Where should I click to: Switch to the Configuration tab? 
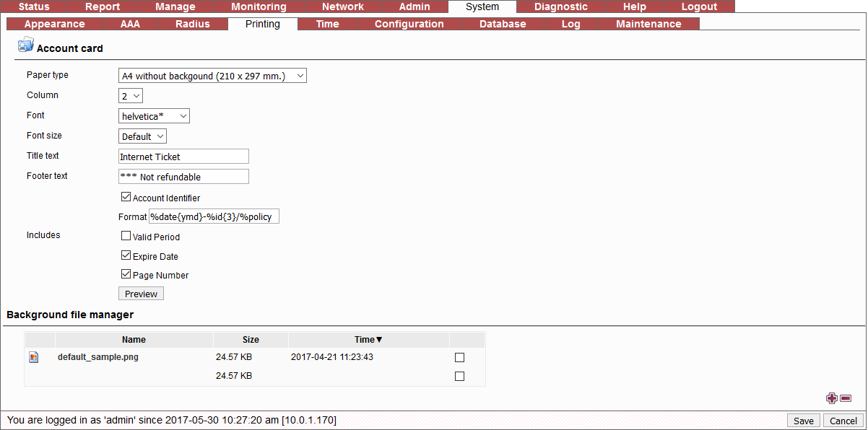409,24
